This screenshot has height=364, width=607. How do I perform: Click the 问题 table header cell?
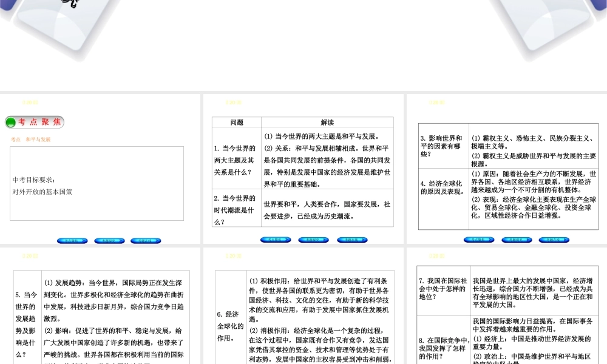click(237, 122)
